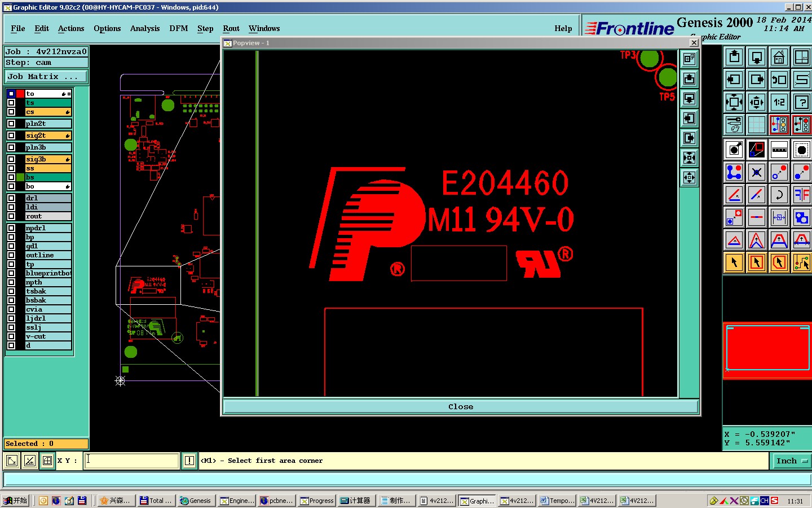Click the Windows Start button
Screen dimensions: 812x508
tap(15, 501)
